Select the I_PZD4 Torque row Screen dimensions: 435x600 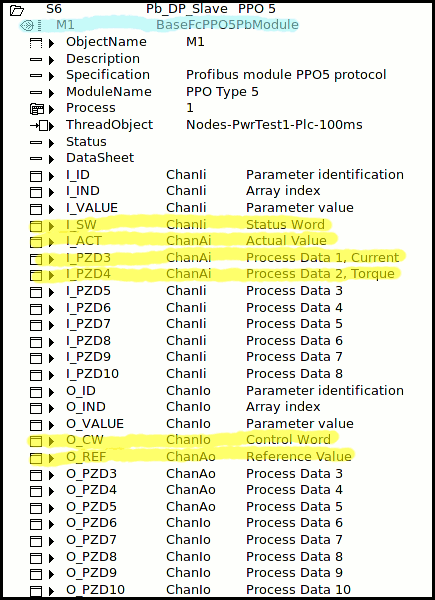point(212,274)
